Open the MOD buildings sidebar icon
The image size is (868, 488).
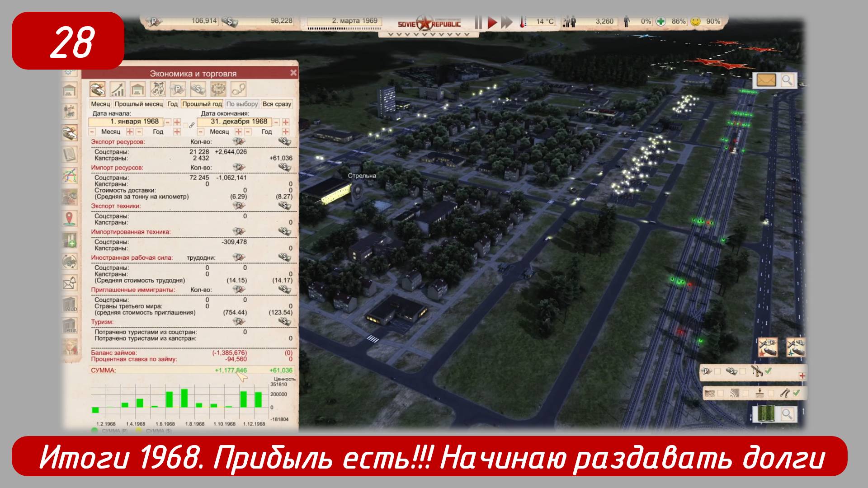pyautogui.click(x=70, y=305)
